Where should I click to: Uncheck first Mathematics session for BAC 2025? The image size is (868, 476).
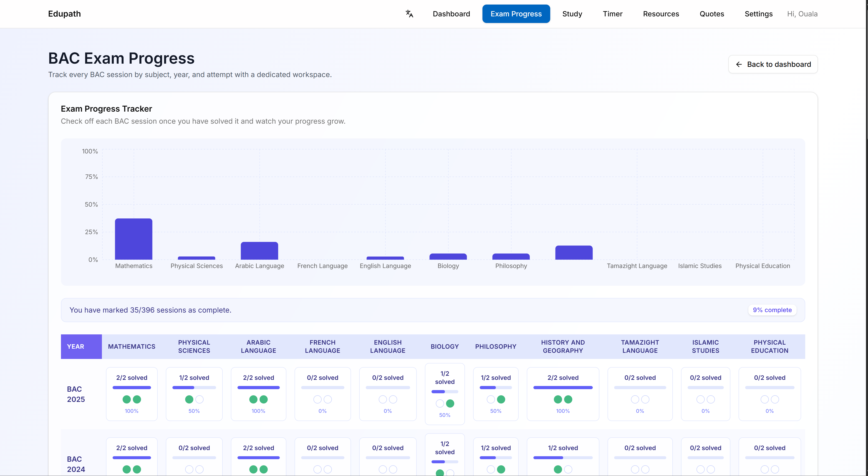127,400
